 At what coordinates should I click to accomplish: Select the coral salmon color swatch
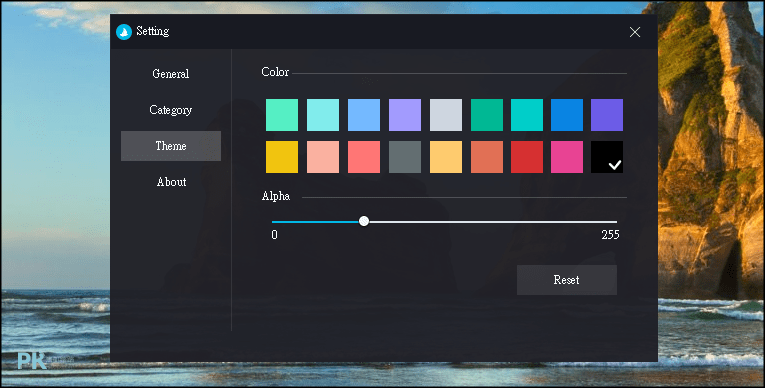(x=364, y=157)
